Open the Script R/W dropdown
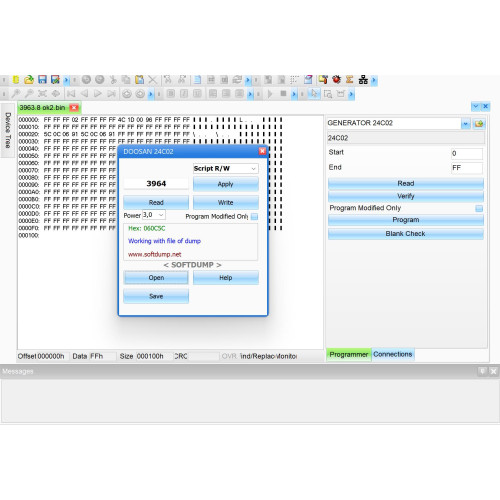This screenshot has height=500, width=500. pyautogui.click(x=226, y=169)
